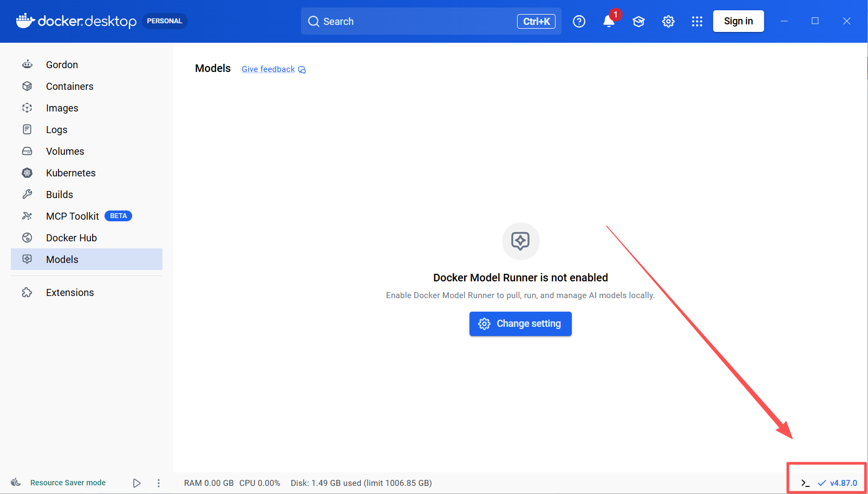Click the Kubernetes wheel icon
This screenshot has width=868, height=494.
click(27, 173)
